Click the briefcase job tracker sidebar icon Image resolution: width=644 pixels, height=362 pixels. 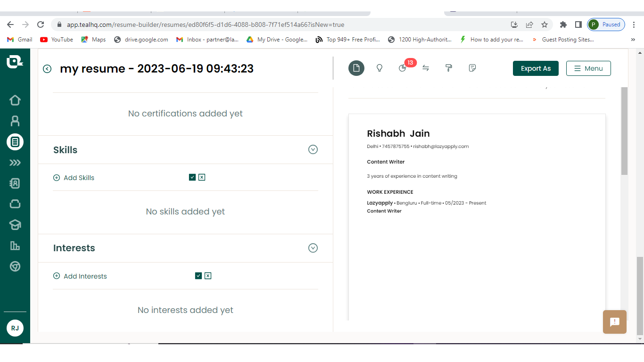(x=15, y=204)
